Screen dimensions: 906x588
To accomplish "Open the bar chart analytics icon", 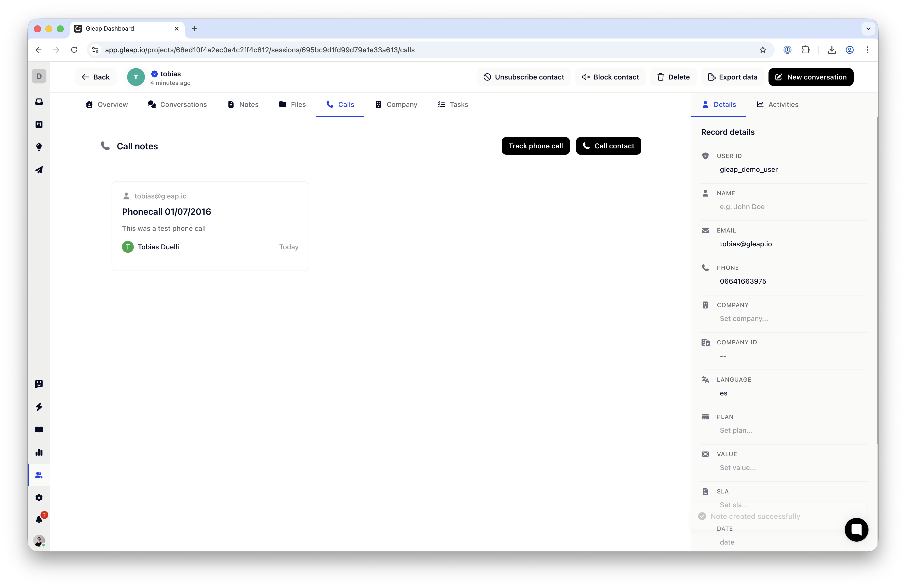I will coord(39,452).
